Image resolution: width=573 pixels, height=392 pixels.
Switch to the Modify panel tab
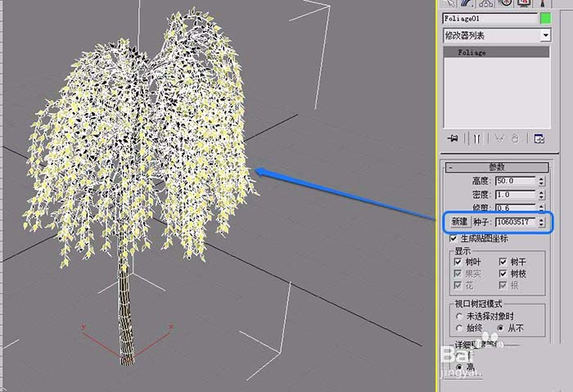click(467, 3)
